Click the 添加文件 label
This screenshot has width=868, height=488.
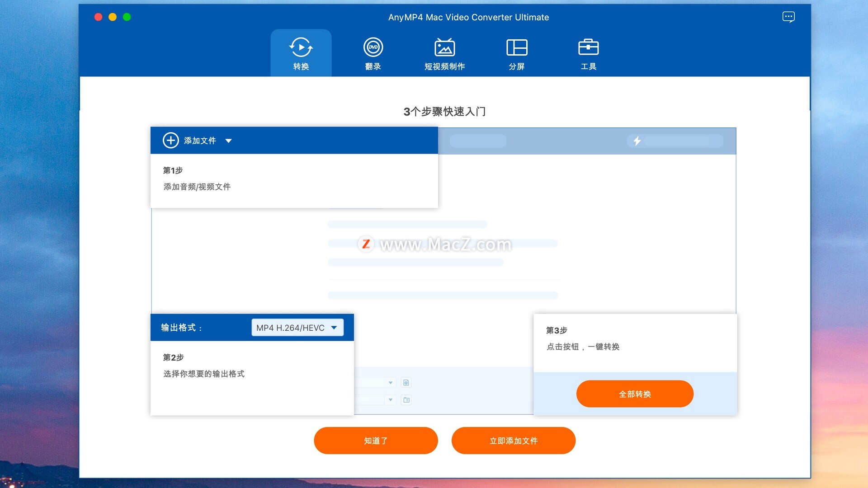[x=200, y=141]
